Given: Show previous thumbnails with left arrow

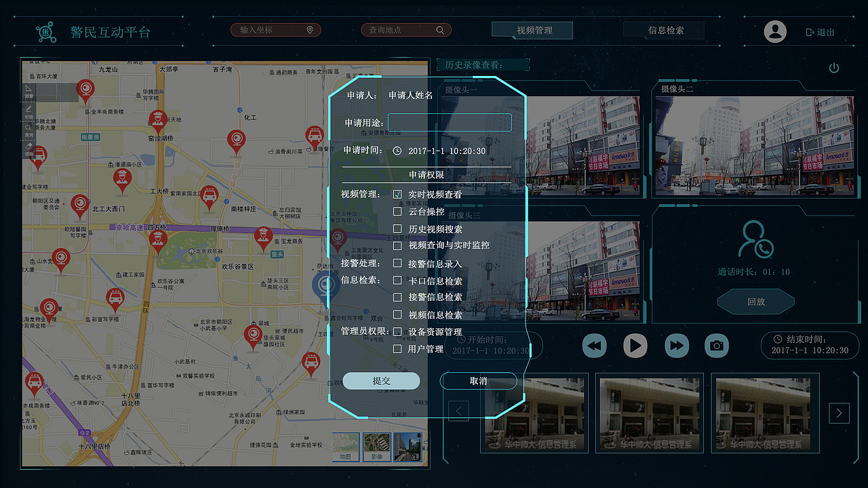Looking at the screenshot, I should [458, 410].
